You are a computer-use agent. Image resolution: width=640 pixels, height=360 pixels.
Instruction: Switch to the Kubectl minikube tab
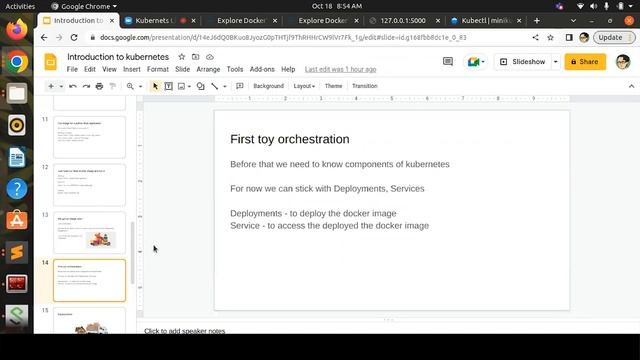point(486,20)
